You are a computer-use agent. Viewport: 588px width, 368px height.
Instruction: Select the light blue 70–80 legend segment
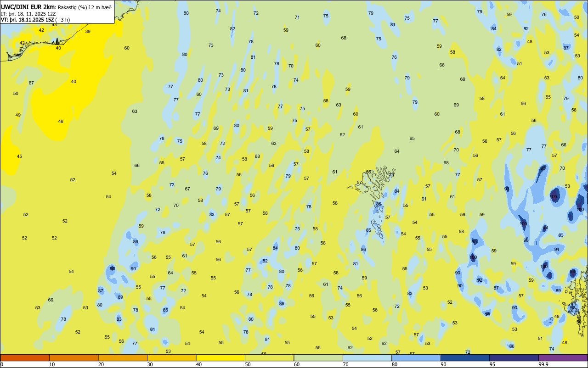367,357
